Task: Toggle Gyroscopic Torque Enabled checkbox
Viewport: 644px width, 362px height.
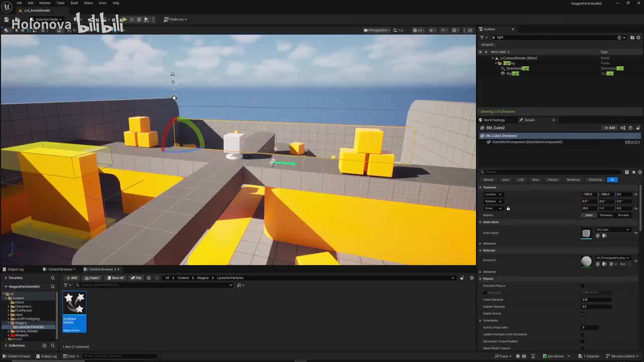Action: pos(583,341)
